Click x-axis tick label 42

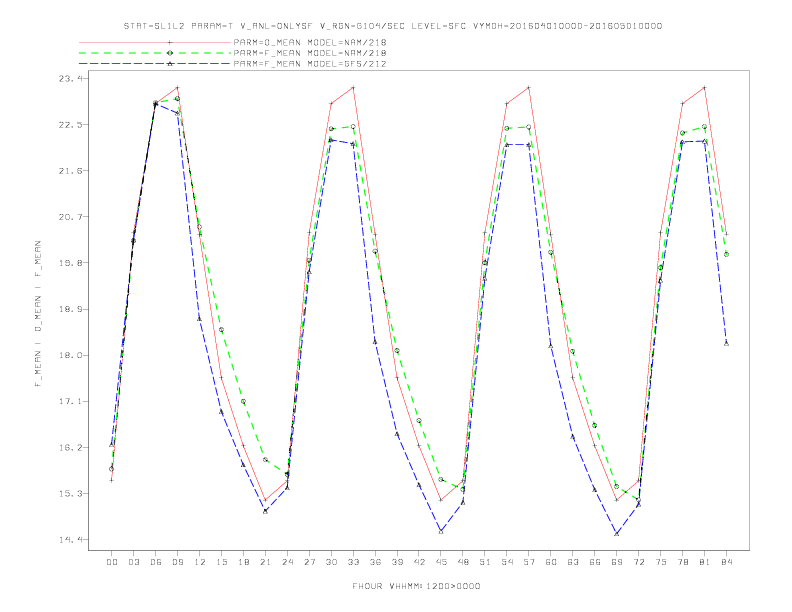(x=419, y=562)
